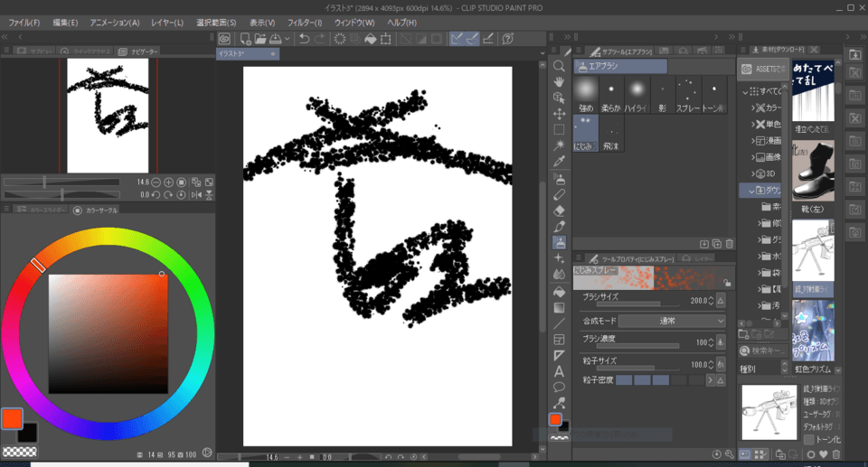868x467 pixels.
Task: Open the 合成モード blend mode dropdown
Action: coord(672,321)
